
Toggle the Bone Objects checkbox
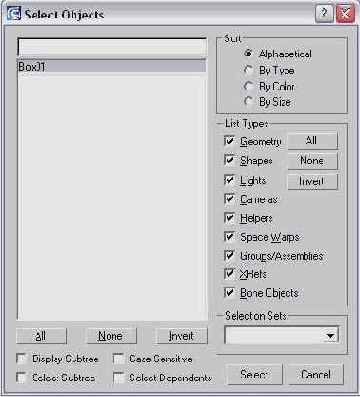(x=229, y=293)
